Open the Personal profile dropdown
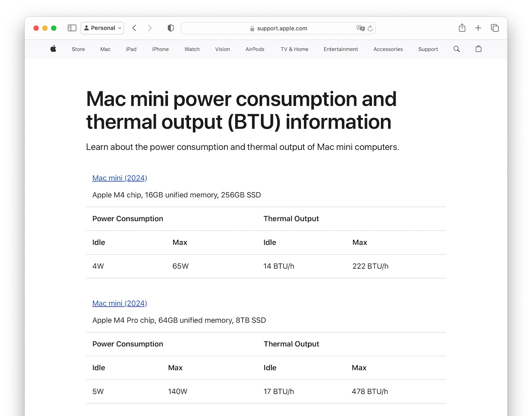Screen dimensions: 532x416 102,28
